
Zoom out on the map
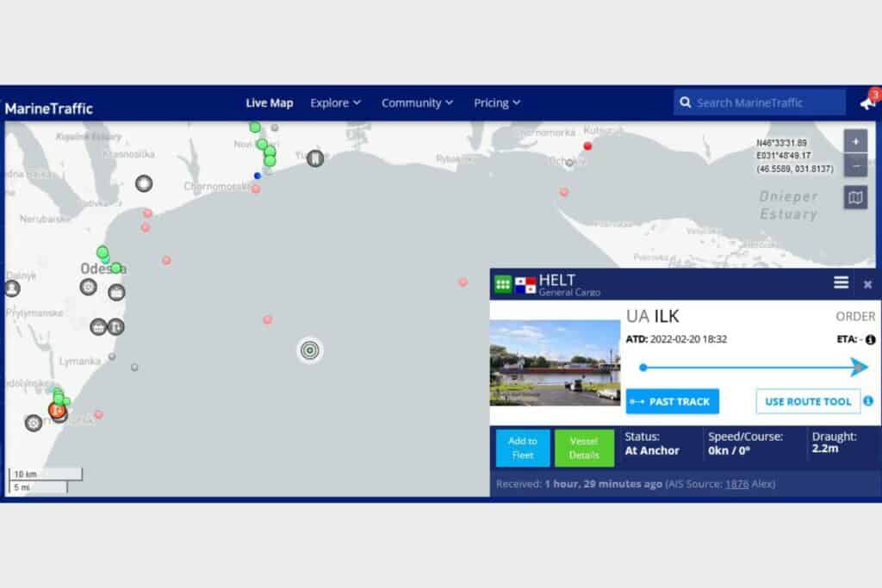pos(855,165)
